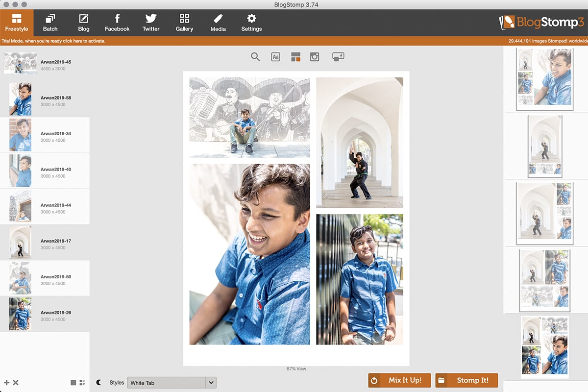Choose the top layout preview on right

[545, 79]
